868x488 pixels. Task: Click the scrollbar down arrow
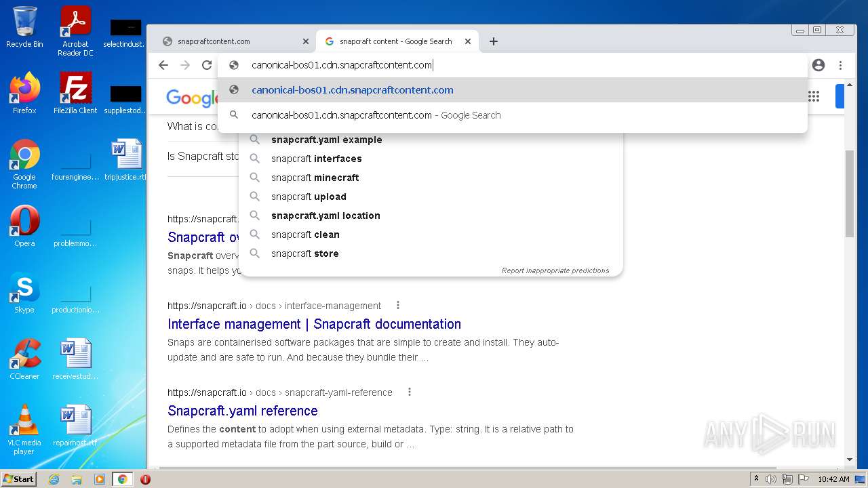coord(850,460)
